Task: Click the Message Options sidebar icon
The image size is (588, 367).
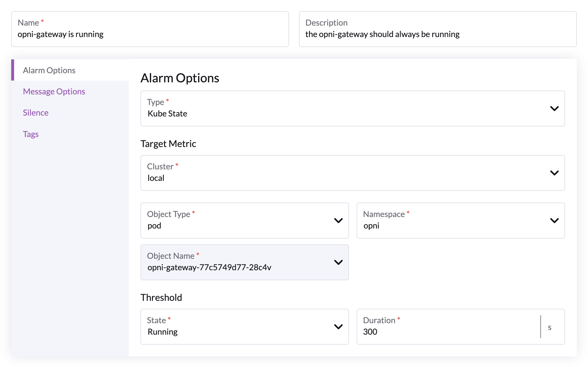Action: pyautogui.click(x=54, y=91)
